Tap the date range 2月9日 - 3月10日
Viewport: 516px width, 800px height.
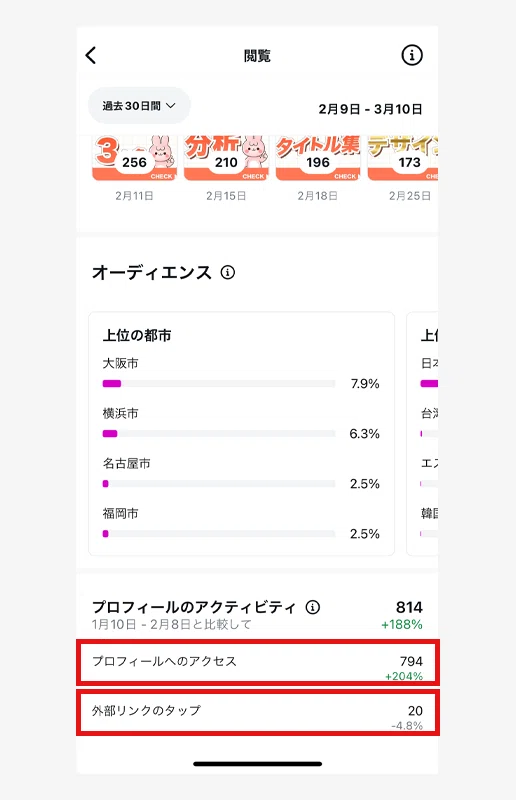pyautogui.click(x=370, y=109)
